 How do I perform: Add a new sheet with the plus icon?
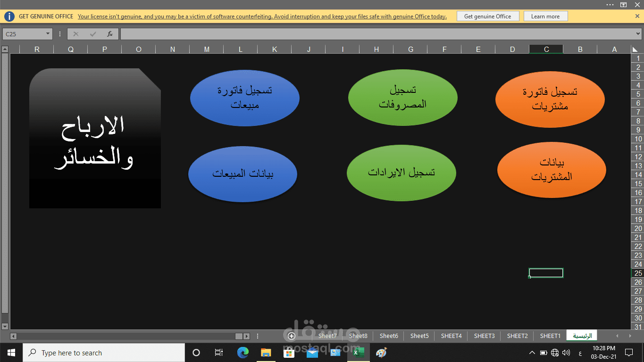292,336
